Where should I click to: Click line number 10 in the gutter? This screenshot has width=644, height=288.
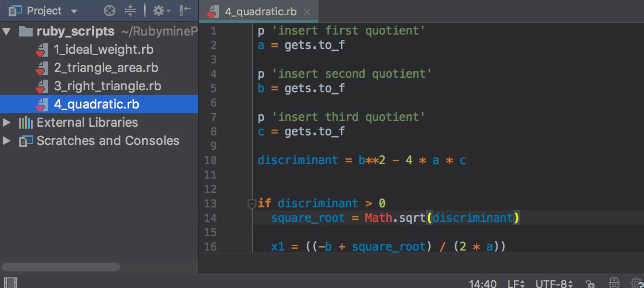pos(211,160)
